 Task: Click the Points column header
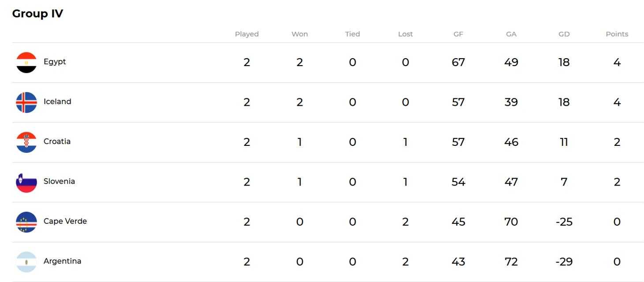point(617,34)
